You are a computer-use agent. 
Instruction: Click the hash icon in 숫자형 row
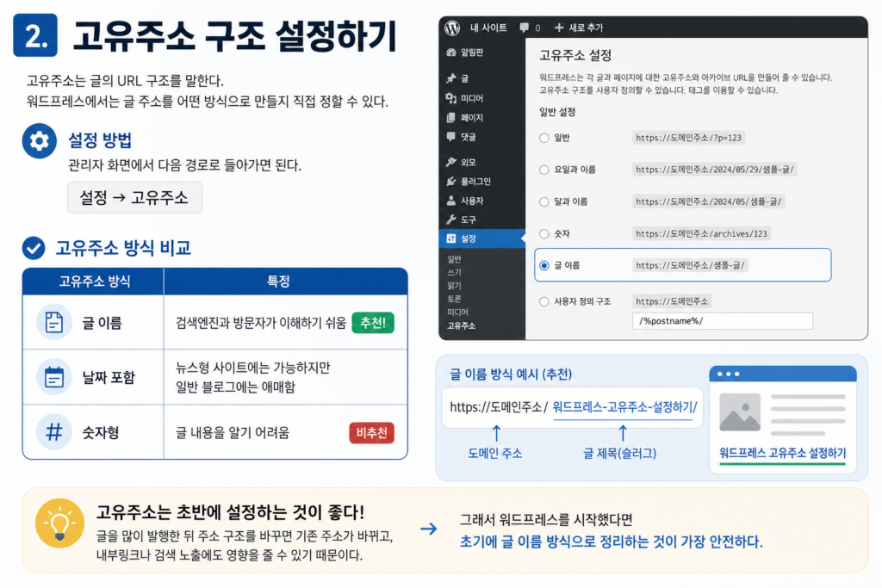(54, 432)
